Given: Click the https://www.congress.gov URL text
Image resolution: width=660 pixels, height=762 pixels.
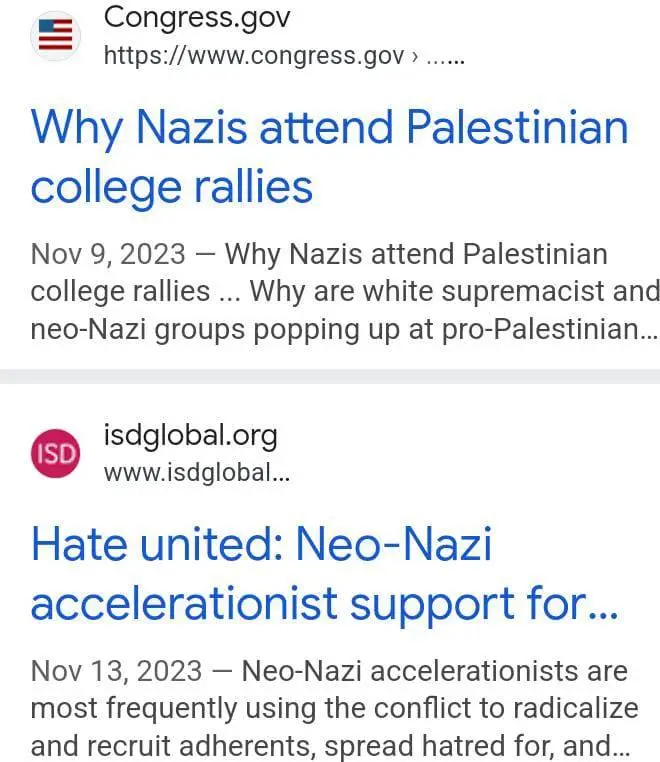Looking at the screenshot, I should [253, 56].
